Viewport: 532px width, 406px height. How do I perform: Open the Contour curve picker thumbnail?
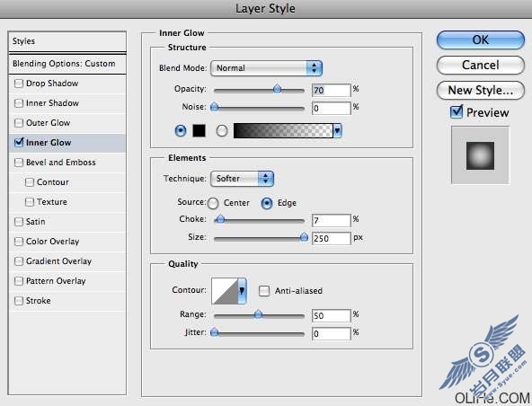(225, 291)
